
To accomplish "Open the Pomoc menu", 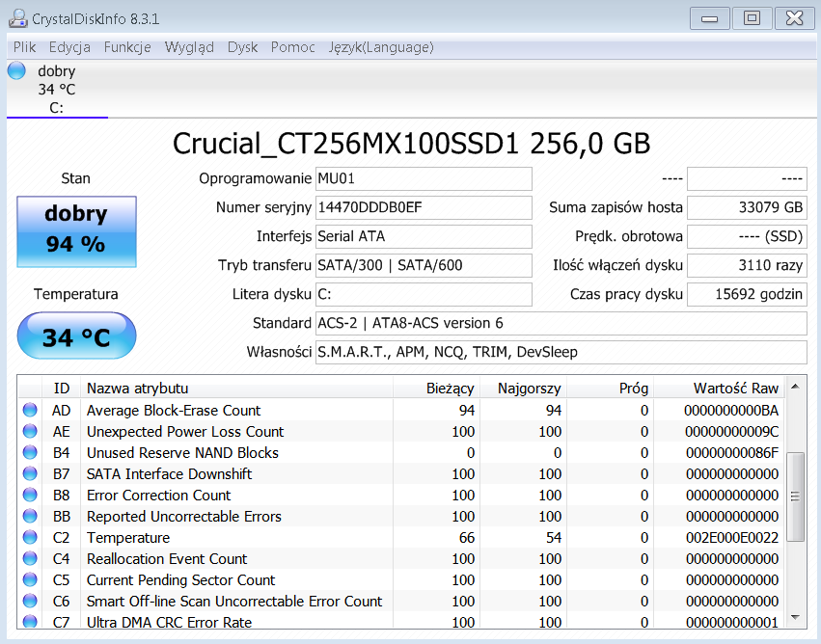I will pyautogui.click(x=292, y=47).
